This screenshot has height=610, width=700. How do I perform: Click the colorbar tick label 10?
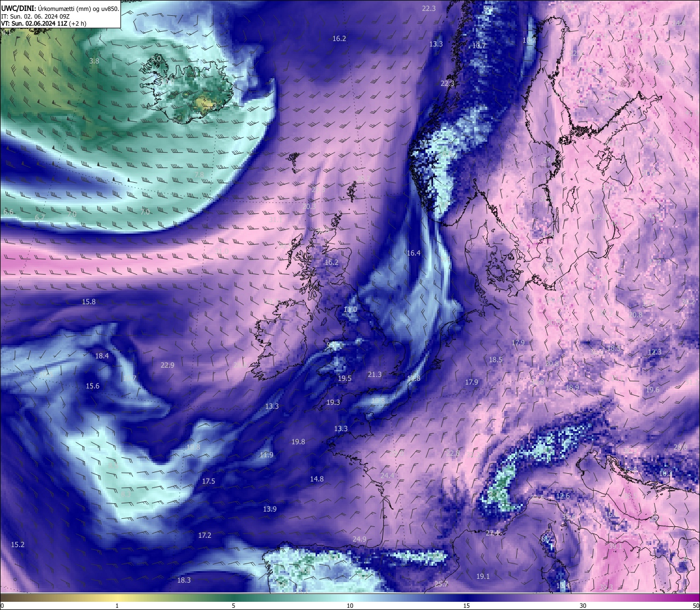(350, 606)
